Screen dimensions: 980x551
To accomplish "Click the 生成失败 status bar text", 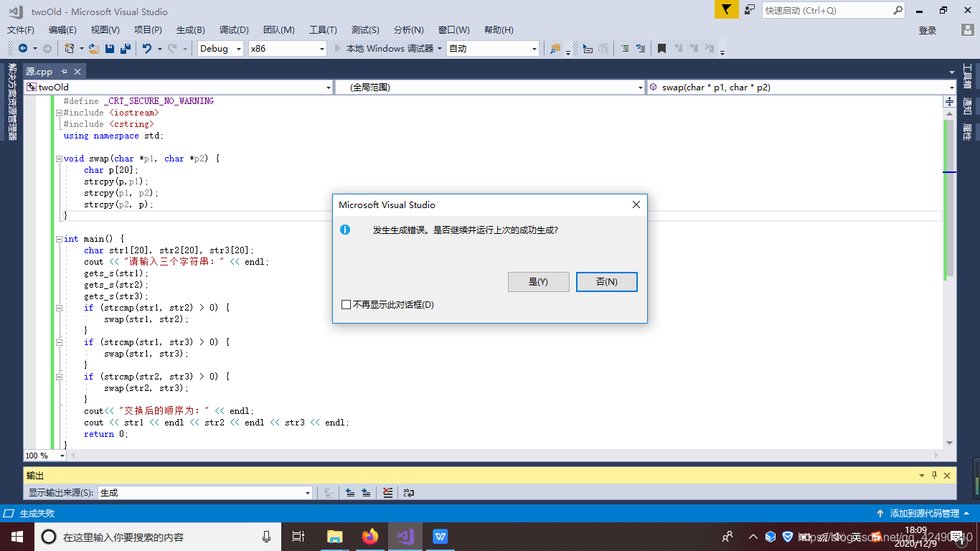I will coord(37,514).
